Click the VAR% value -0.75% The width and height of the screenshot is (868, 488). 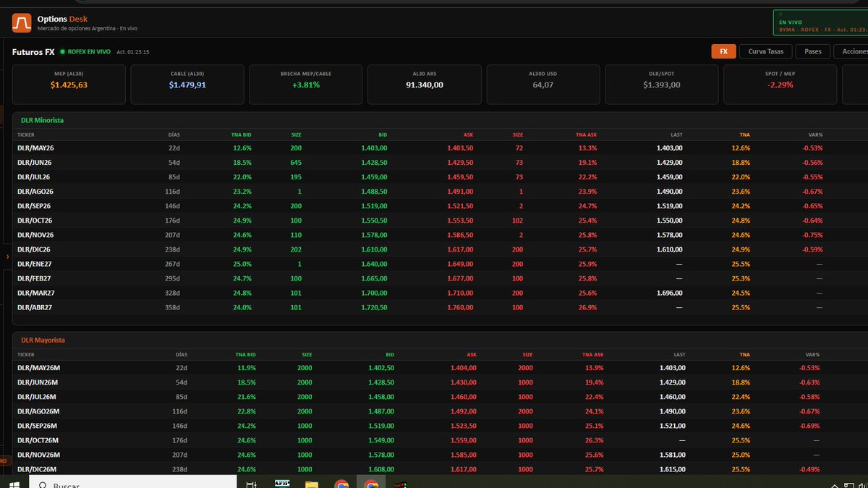pos(812,235)
